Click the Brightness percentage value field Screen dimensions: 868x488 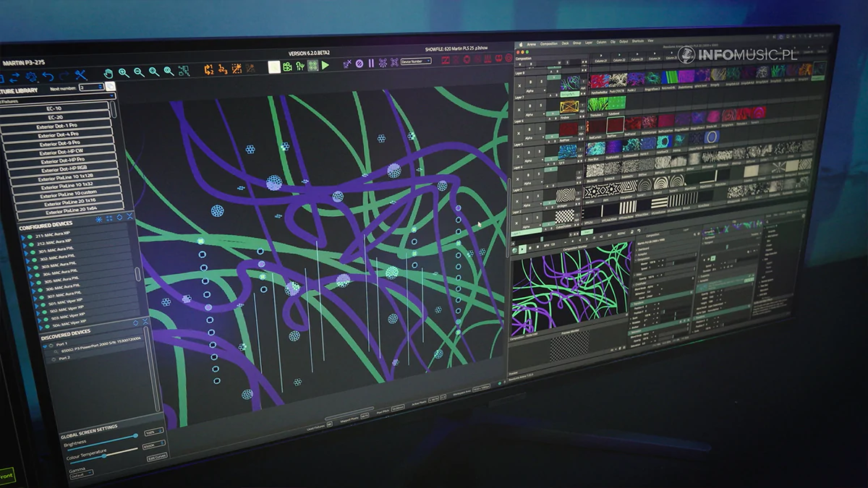153,432
